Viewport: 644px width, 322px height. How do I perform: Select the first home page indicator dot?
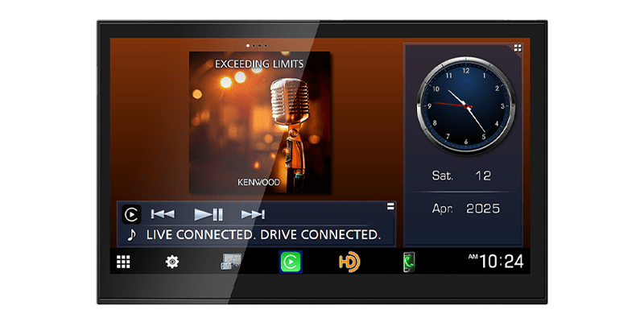pos(247,46)
